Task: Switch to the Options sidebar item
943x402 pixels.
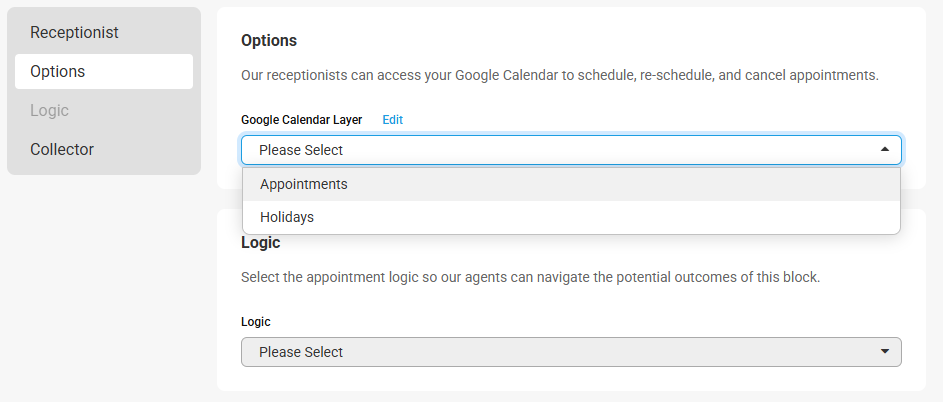Action: tap(58, 72)
